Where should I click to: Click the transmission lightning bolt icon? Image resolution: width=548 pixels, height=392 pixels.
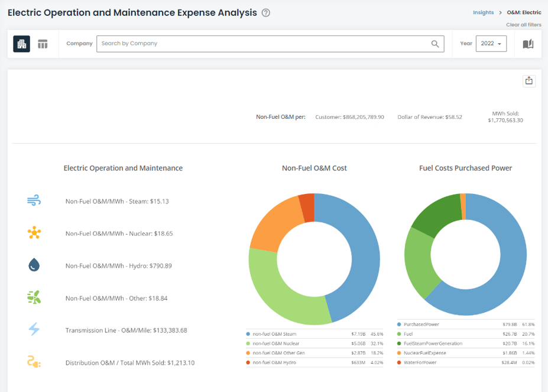click(x=34, y=329)
